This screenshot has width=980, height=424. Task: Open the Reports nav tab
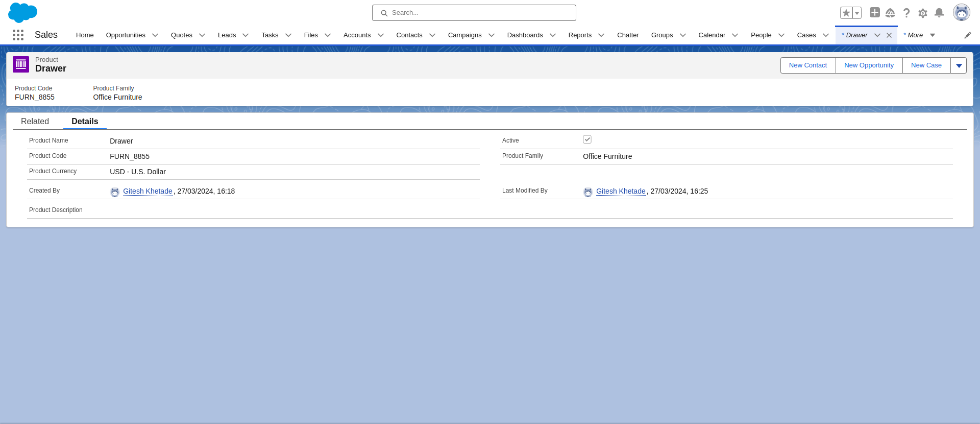580,35
